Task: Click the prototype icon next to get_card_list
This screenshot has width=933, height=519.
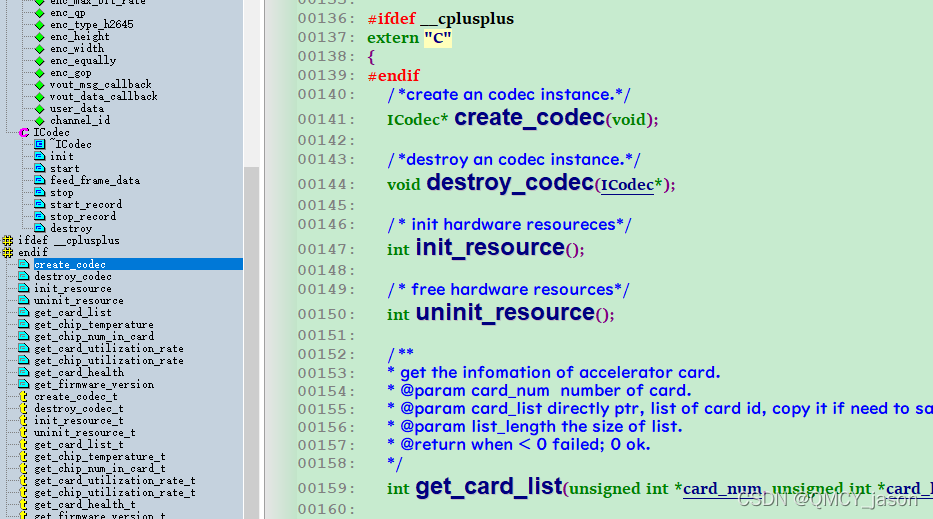Action: pyautogui.click(x=24, y=312)
